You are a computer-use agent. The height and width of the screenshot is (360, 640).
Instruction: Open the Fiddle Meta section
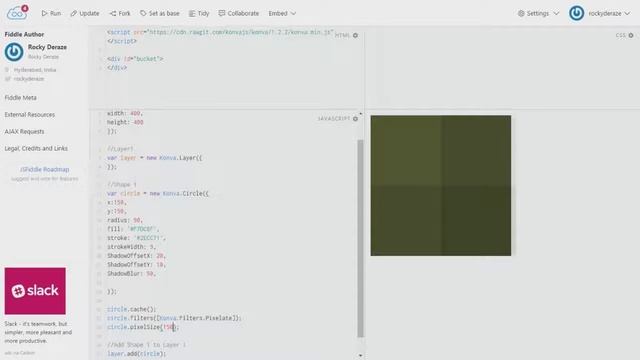pos(20,98)
